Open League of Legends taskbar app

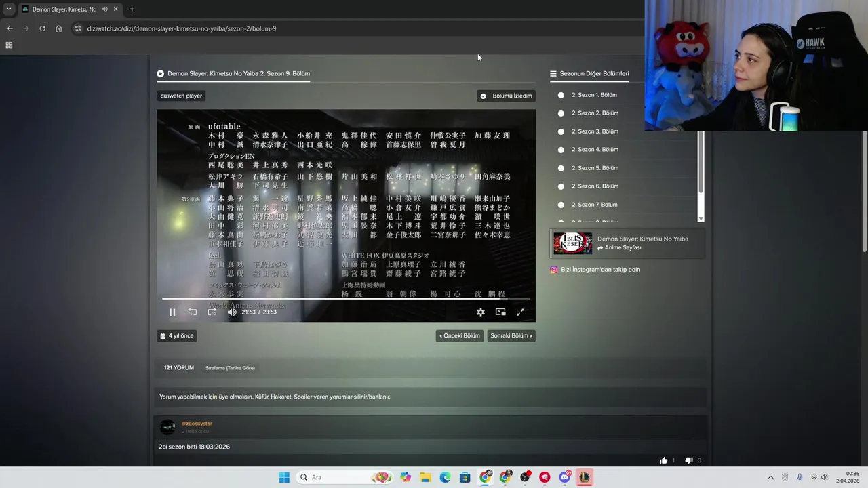pos(584,477)
